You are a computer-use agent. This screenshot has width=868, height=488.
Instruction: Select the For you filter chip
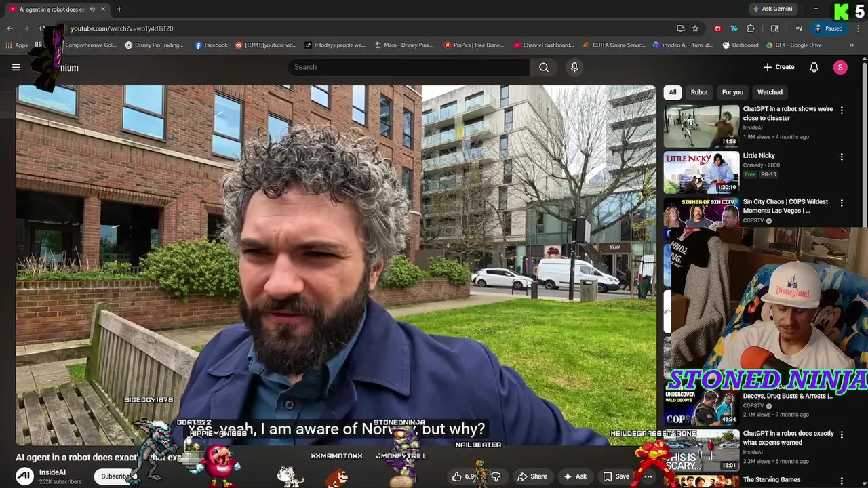732,92
